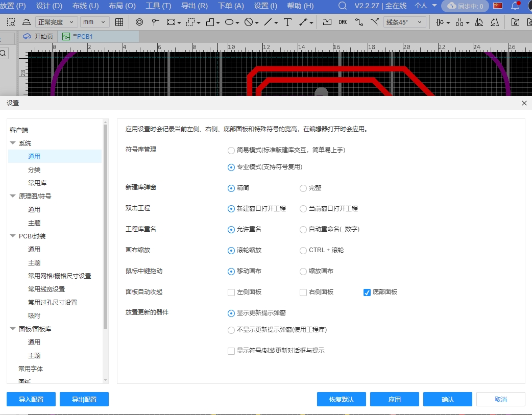Click the grid display icon in toolbar
This screenshot has width=532, height=415.
119,22
